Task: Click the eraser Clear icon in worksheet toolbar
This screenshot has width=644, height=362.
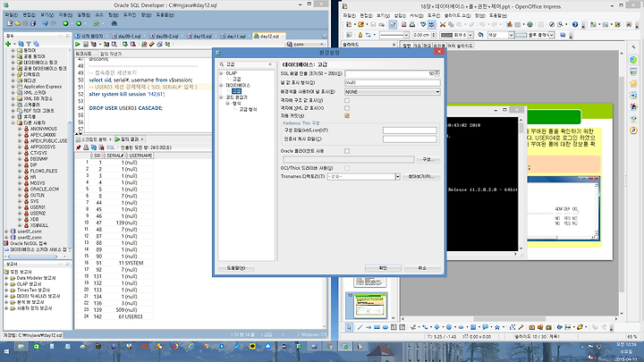Action: (151, 44)
